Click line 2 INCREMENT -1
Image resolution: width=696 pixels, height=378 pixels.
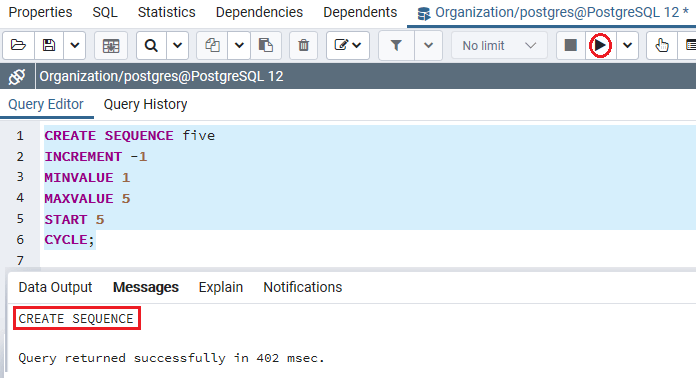point(95,157)
